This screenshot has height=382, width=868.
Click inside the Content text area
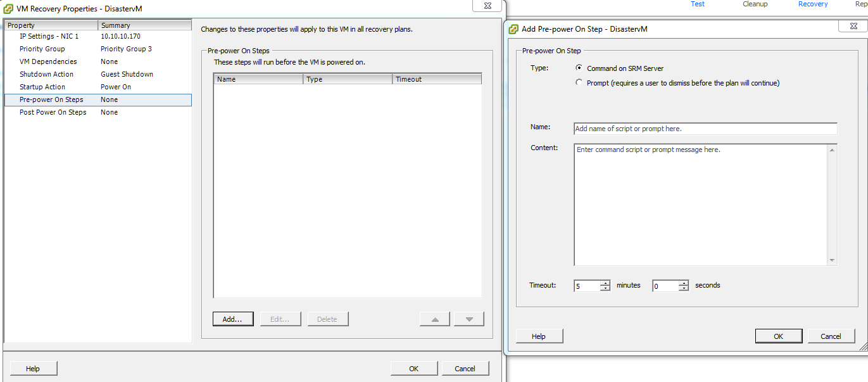click(x=700, y=204)
